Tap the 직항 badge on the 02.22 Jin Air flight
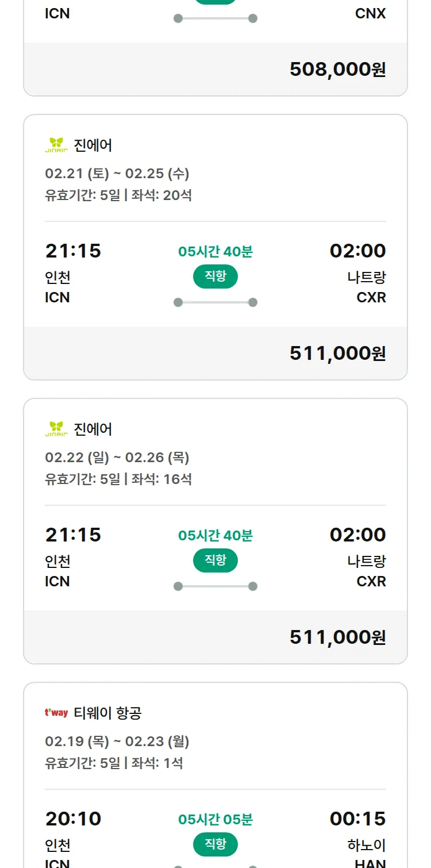This screenshot has width=431, height=868. [215, 560]
